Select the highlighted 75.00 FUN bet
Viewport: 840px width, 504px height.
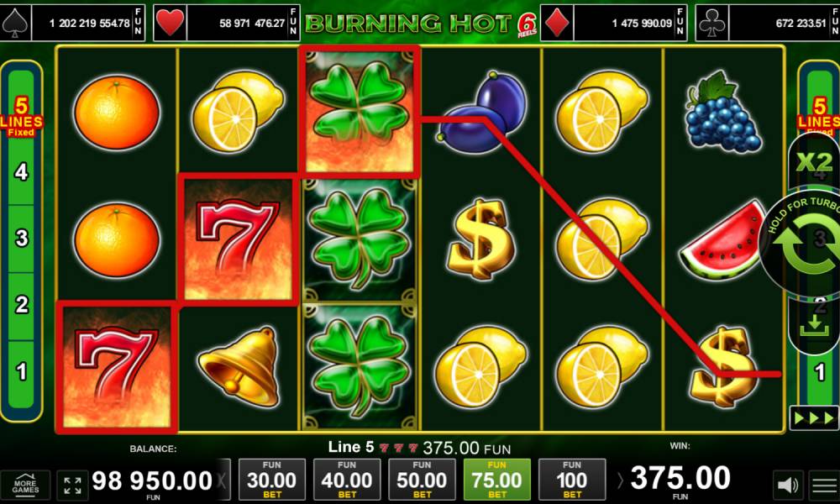496,480
